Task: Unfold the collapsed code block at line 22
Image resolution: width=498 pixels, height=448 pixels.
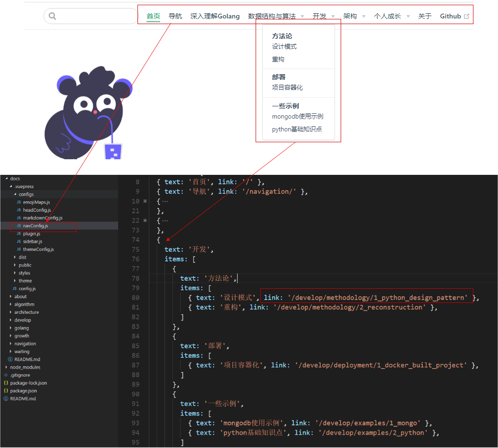Action: [x=145, y=221]
